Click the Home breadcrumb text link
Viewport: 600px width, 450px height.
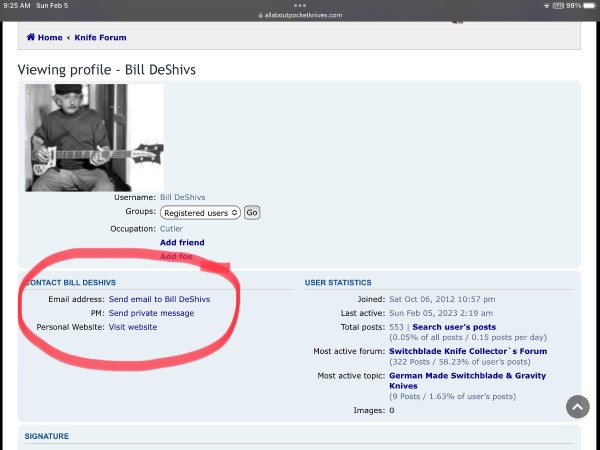pos(50,38)
